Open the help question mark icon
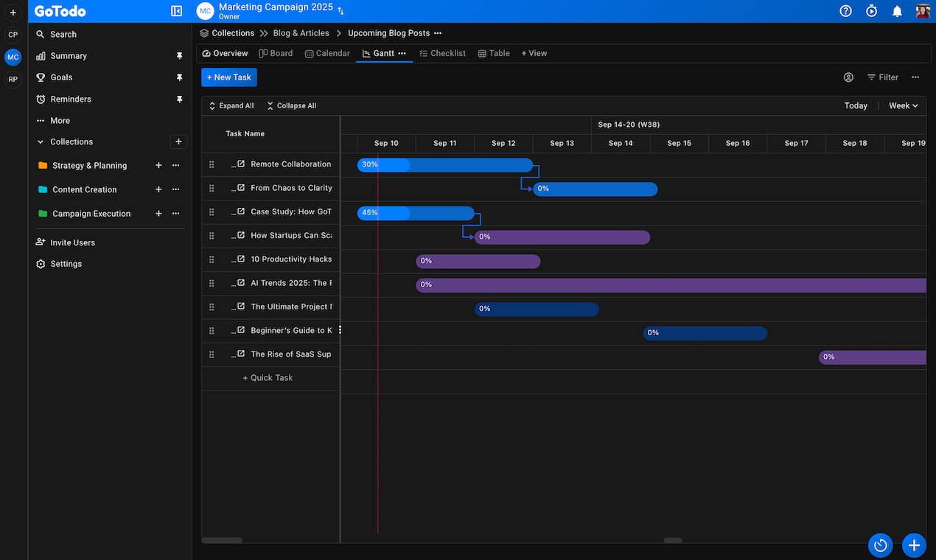This screenshot has height=560, width=936. tap(845, 11)
